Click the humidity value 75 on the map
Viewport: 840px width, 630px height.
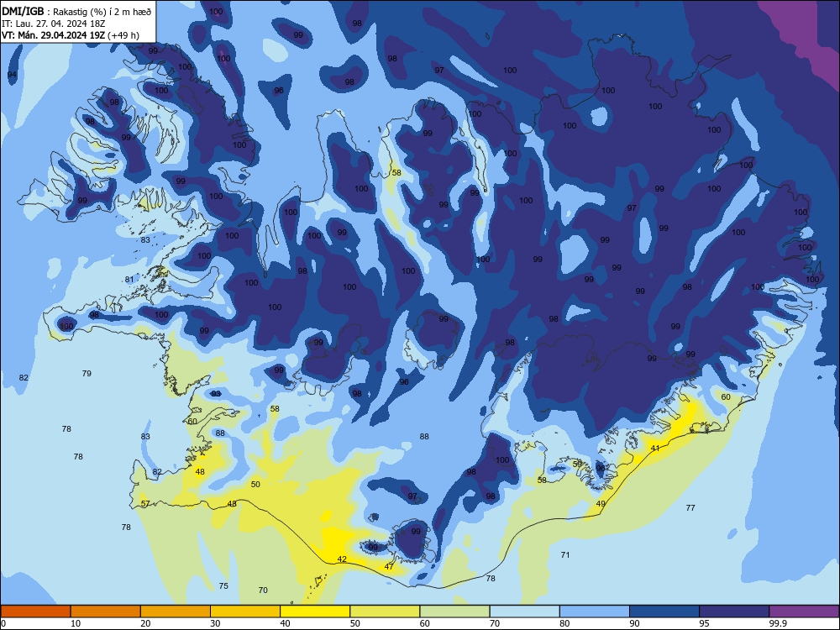click(x=223, y=586)
